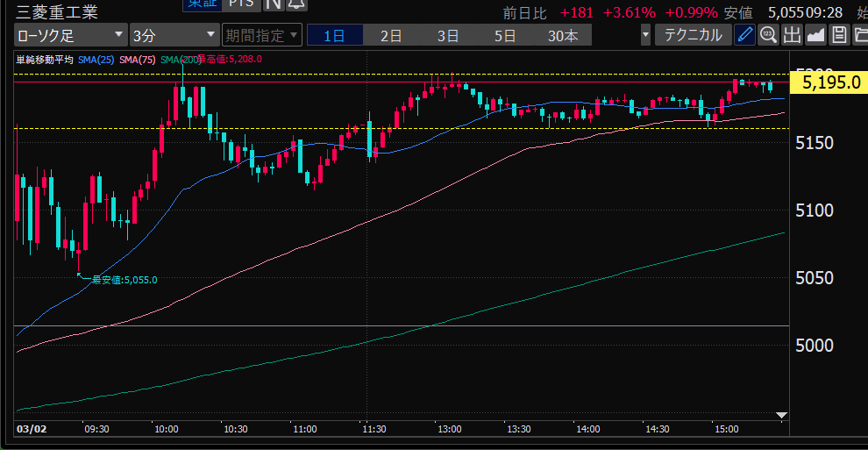Switch to the 5日 range tab

505,36
